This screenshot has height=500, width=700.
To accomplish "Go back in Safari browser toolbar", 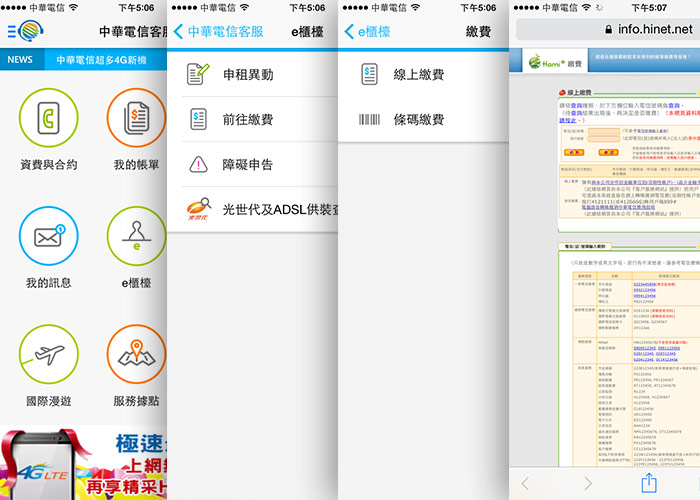I will 525,483.
